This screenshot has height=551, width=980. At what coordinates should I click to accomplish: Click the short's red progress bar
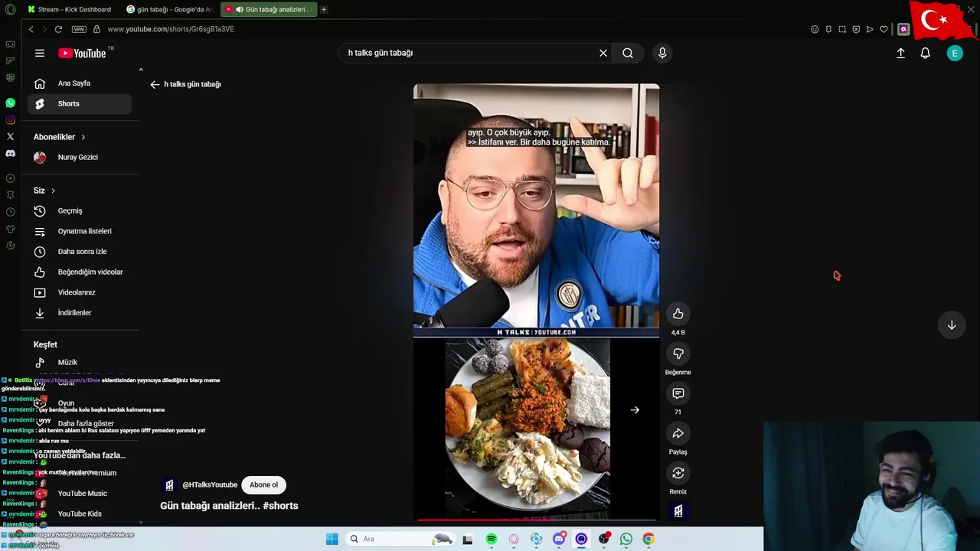coord(536,520)
